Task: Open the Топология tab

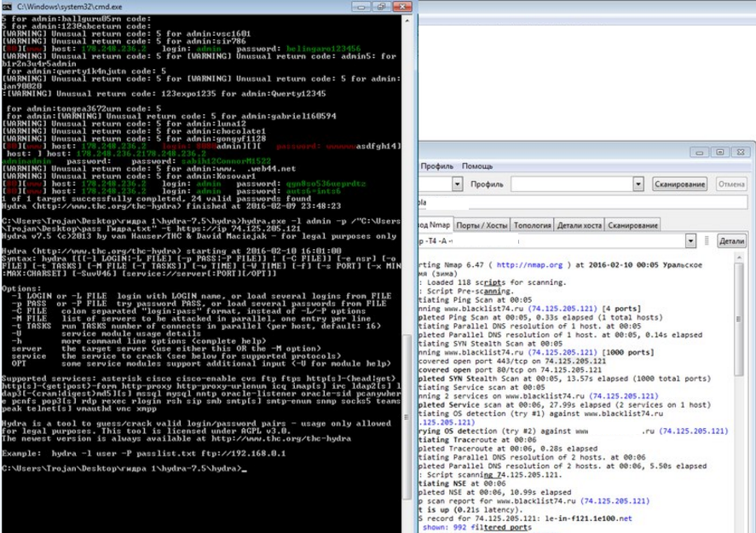Action: tap(533, 225)
